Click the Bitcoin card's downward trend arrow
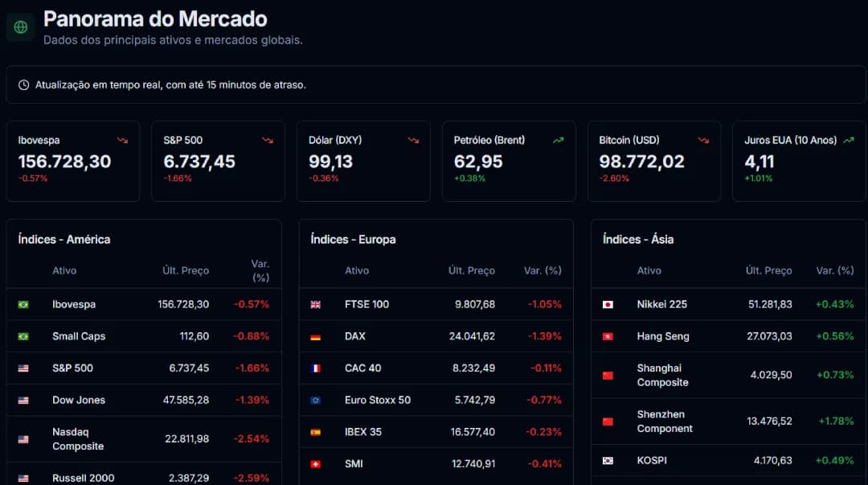Viewport: 868px width, 485px height. pyautogui.click(x=705, y=139)
